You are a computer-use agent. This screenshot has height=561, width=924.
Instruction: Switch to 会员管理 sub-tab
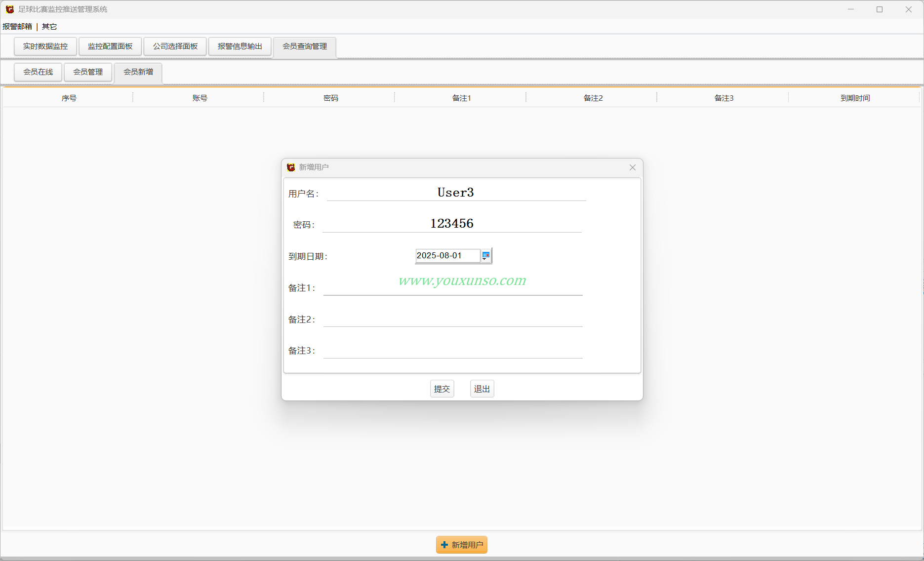point(88,72)
